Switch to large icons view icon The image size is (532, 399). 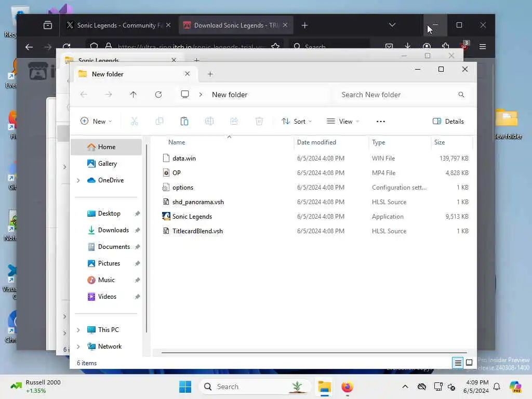pos(469,363)
